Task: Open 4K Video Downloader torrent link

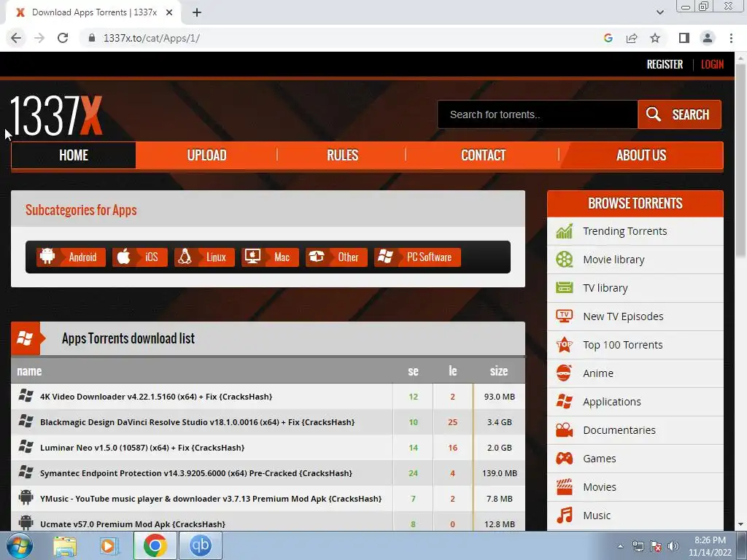Action: (x=156, y=397)
